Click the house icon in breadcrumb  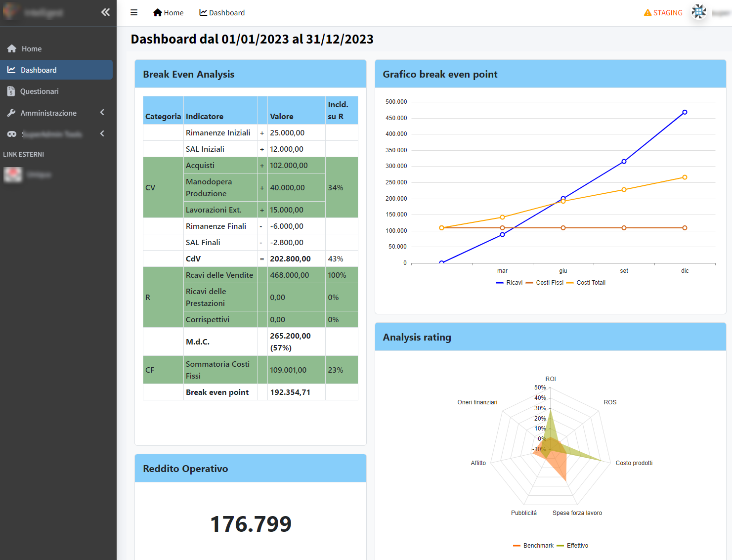click(x=158, y=13)
